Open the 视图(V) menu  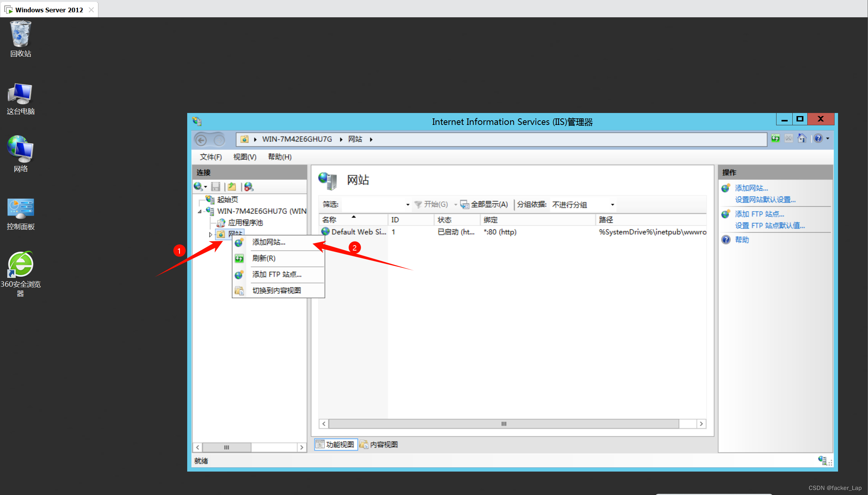[x=244, y=157]
